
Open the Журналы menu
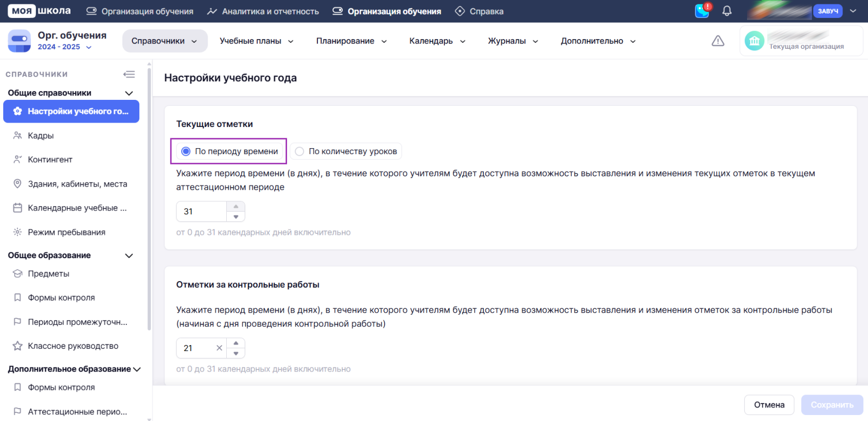coord(513,41)
